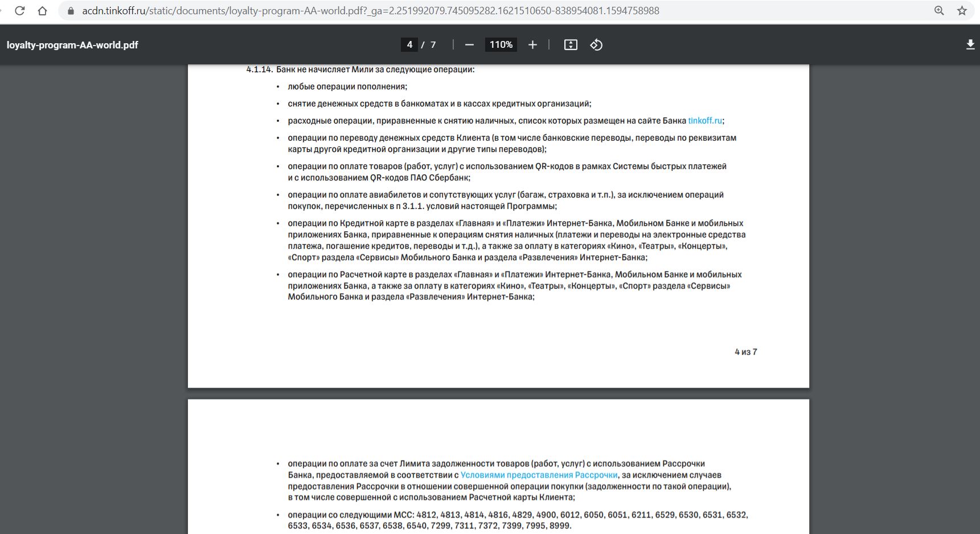Rotate the PDF counterclockwise

pos(596,45)
